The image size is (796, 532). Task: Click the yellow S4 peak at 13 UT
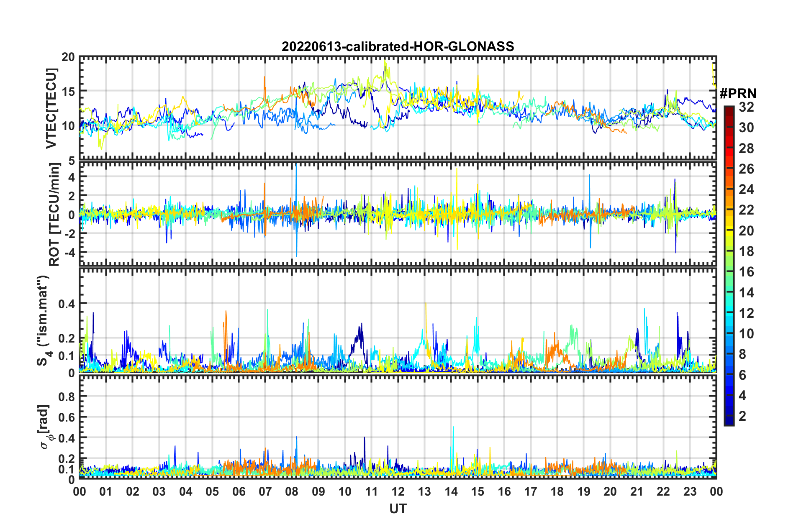point(426,305)
